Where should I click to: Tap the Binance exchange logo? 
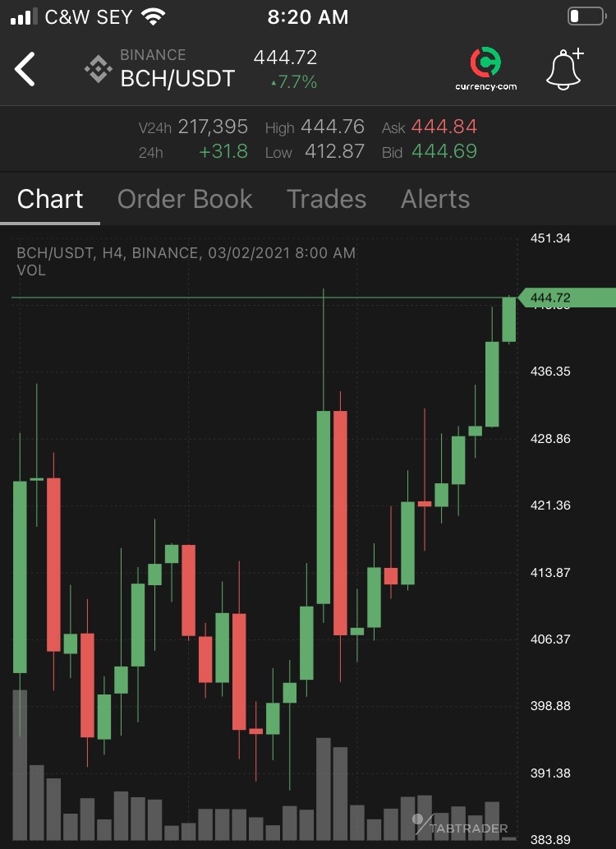(98, 69)
